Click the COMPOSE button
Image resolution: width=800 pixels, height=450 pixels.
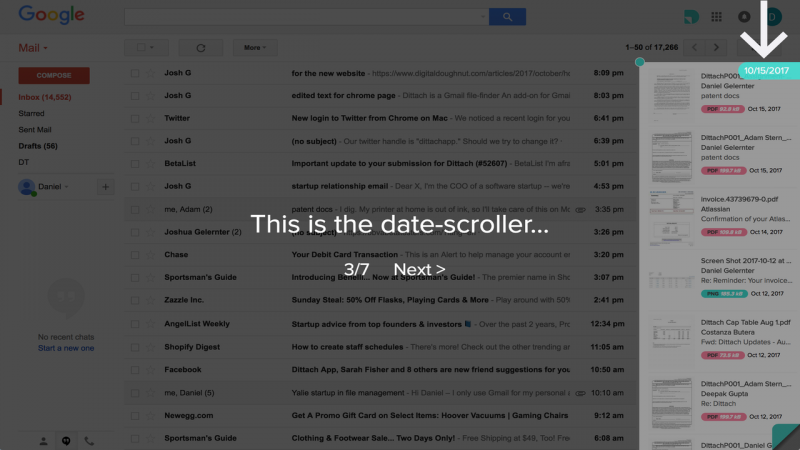pyautogui.click(x=54, y=76)
